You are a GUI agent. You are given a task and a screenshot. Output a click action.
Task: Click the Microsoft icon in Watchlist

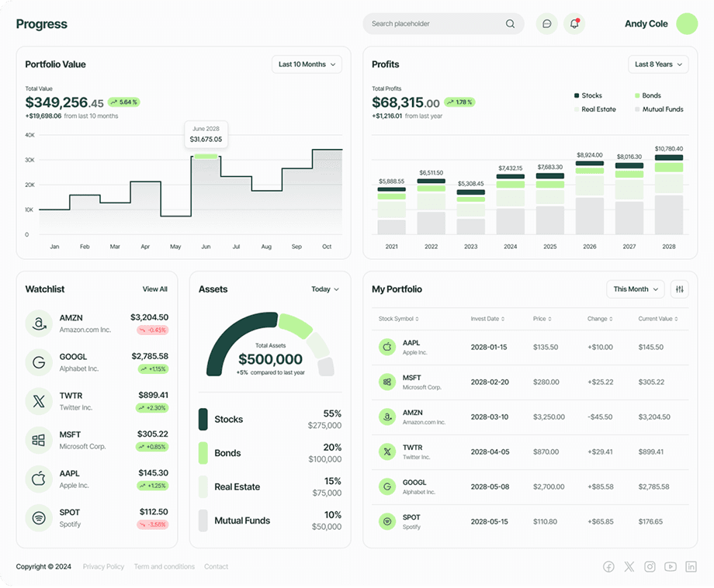pos(39,440)
